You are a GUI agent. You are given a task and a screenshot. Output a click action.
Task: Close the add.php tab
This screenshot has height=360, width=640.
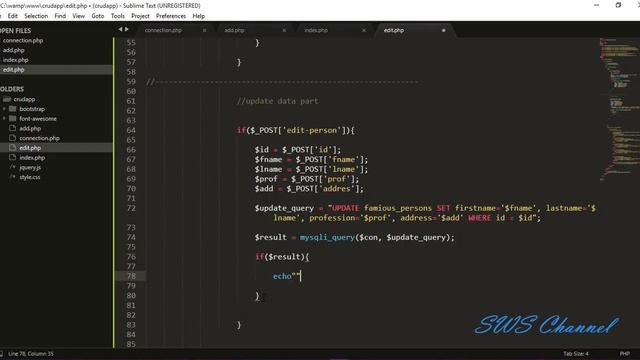tap(284, 30)
